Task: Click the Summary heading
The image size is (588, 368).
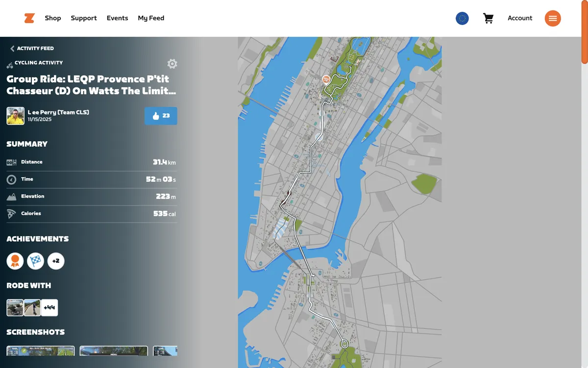Action: coord(27,144)
